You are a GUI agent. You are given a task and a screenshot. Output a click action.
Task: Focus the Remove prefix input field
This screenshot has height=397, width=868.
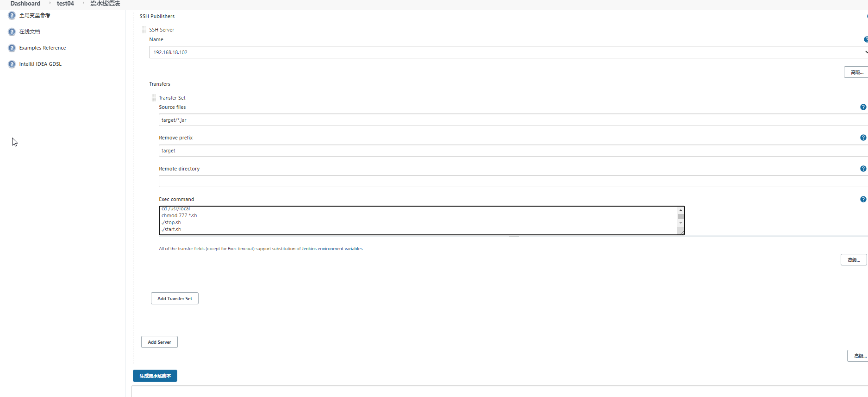[x=513, y=151]
